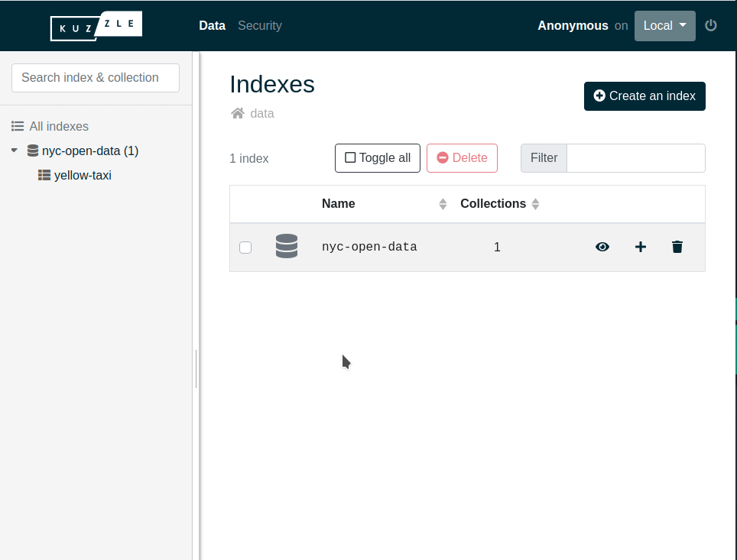Image resolution: width=737 pixels, height=560 pixels.
Task: Open All indexes in the sidebar
Action: pyautogui.click(x=59, y=126)
